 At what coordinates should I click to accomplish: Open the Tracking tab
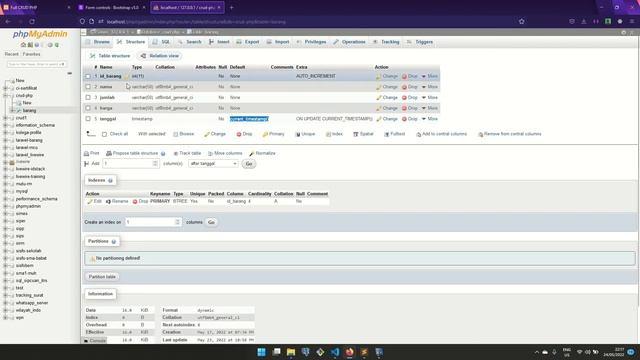coord(386,42)
